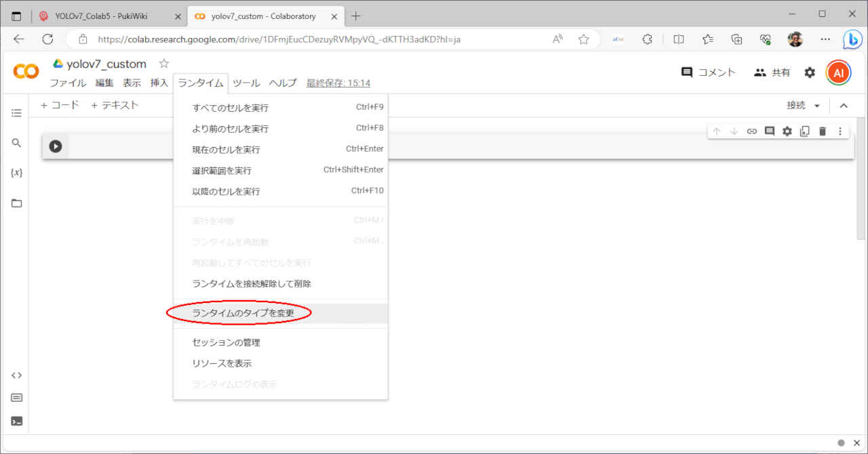Open code snippets panel icon
868x454 pixels.
pyautogui.click(x=17, y=375)
